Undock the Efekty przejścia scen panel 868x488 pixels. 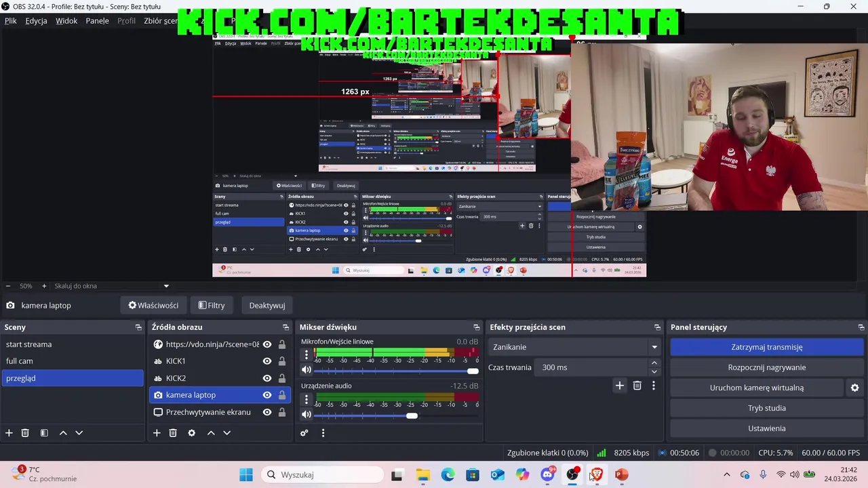click(x=657, y=327)
